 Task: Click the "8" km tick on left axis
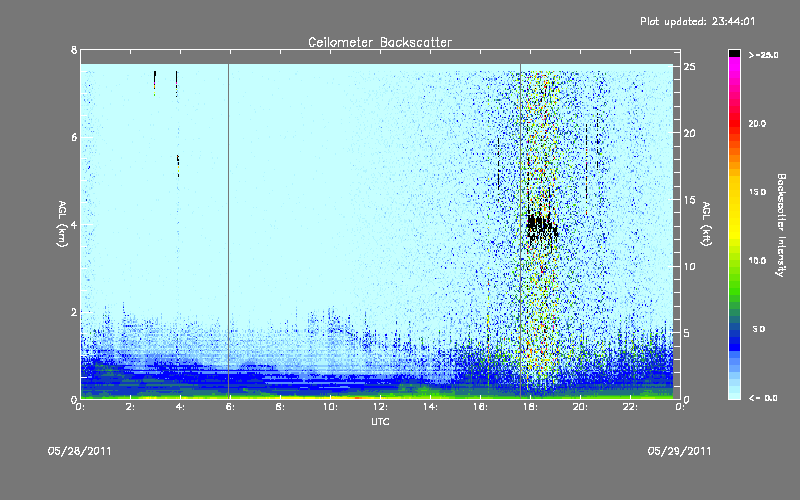click(x=74, y=50)
